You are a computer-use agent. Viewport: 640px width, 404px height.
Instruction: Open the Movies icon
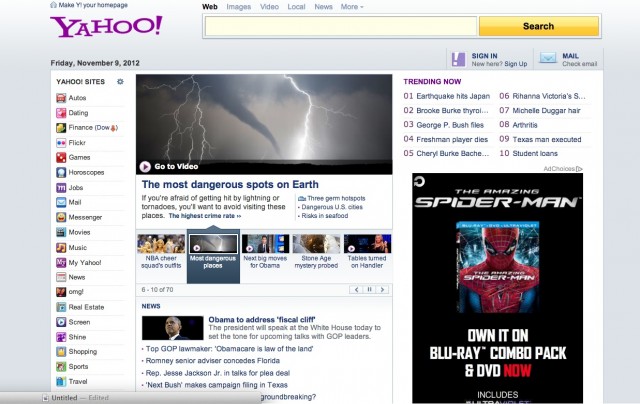click(x=61, y=232)
